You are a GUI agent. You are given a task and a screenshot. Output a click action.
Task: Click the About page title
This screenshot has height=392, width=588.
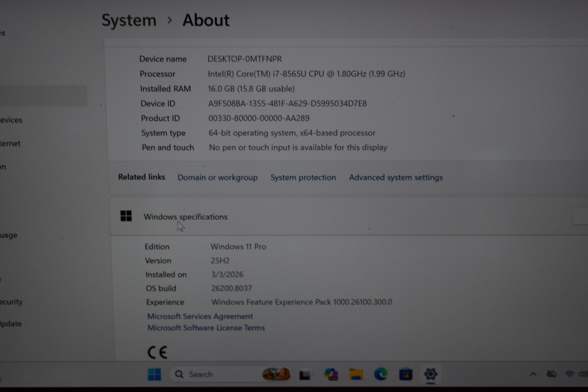pos(206,20)
